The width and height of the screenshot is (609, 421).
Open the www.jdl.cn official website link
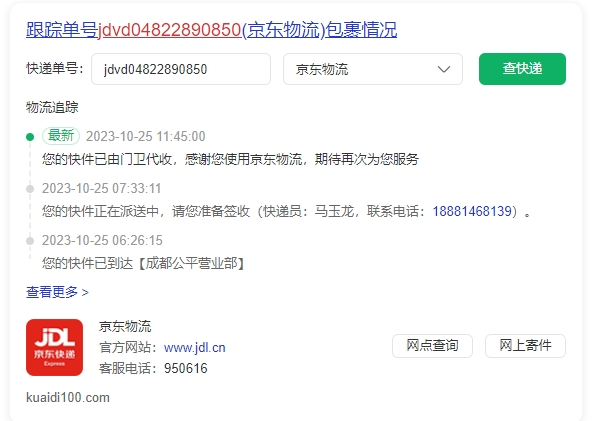pos(195,347)
